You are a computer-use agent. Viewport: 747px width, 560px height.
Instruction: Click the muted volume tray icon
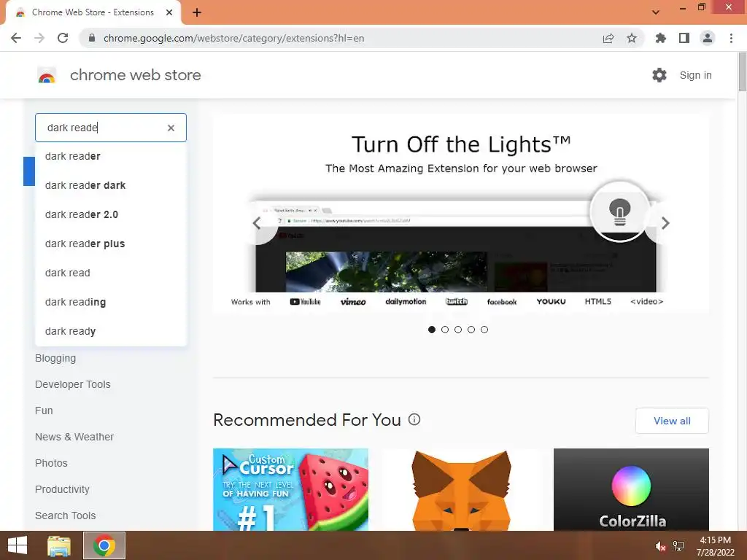point(660,546)
